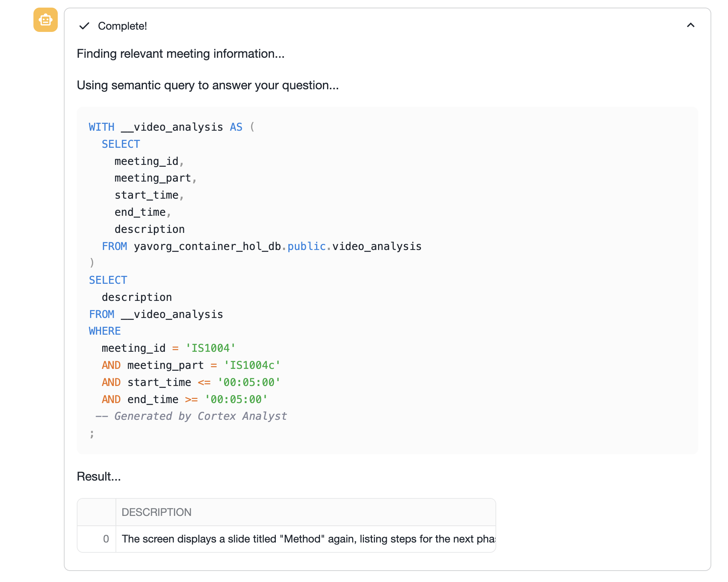
Task: Collapse the Complete! response panel
Action: (x=691, y=25)
